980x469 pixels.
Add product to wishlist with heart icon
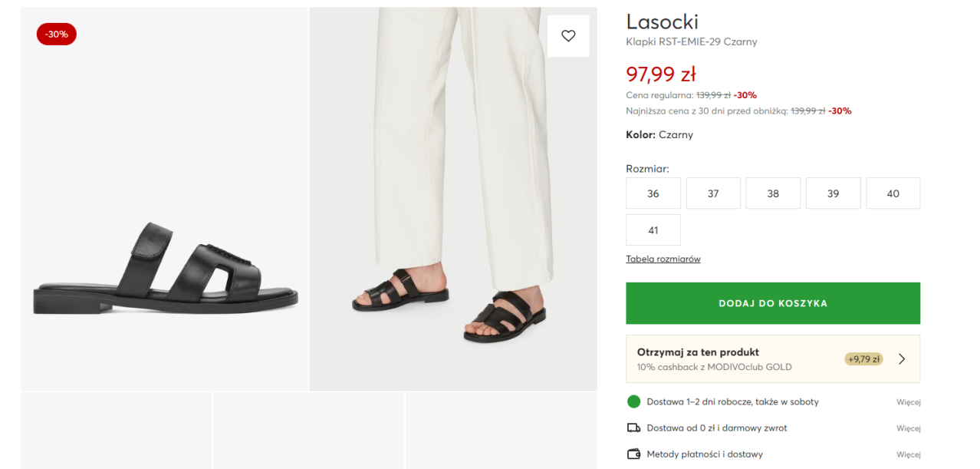(x=568, y=36)
